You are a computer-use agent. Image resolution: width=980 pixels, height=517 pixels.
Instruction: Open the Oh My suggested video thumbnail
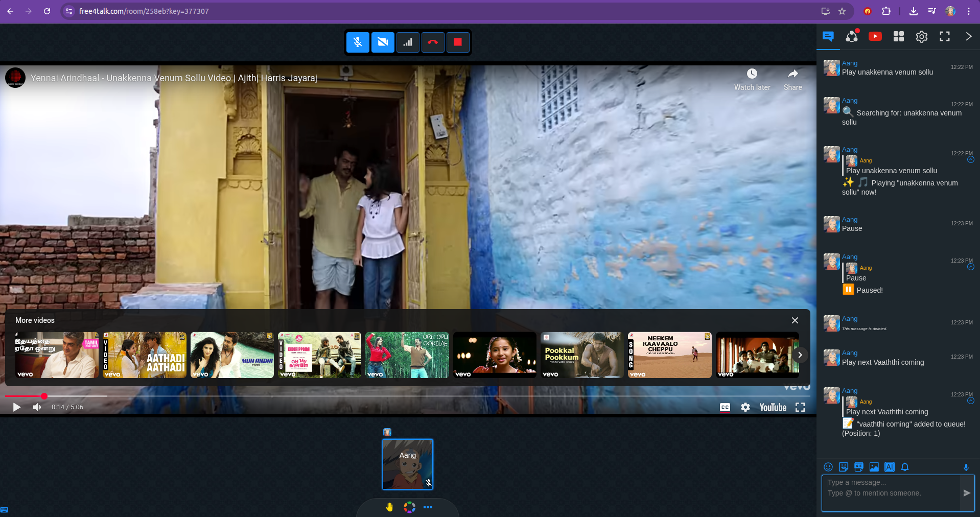320,355
